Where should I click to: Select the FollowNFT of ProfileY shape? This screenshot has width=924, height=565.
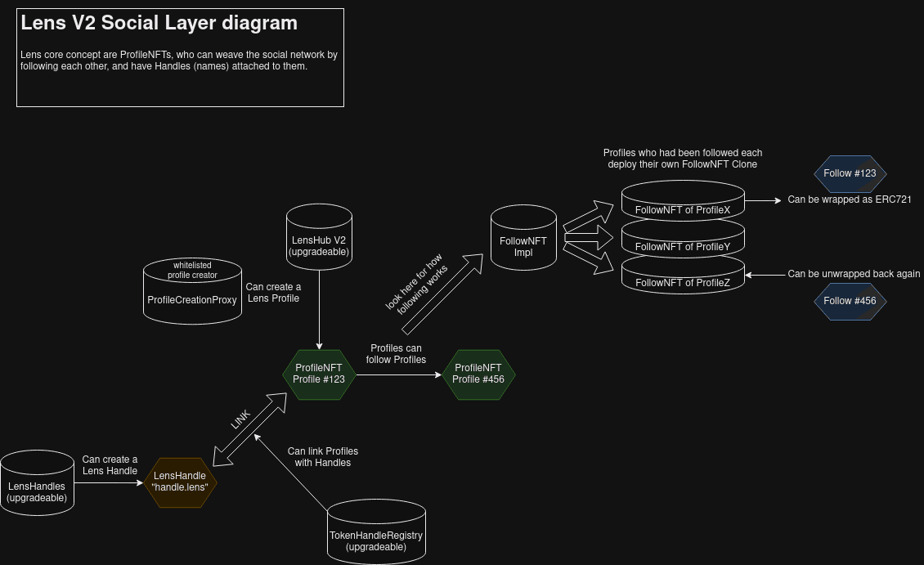click(x=683, y=240)
